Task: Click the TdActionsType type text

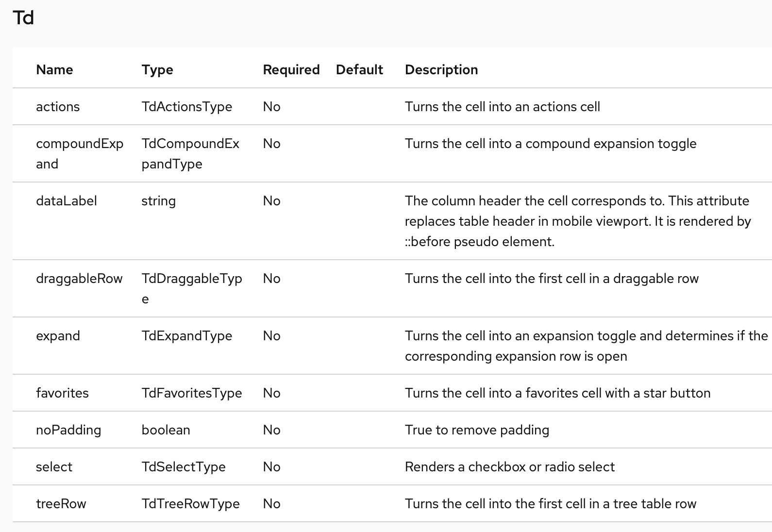Action: pyautogui.click(x=187, y=106)
